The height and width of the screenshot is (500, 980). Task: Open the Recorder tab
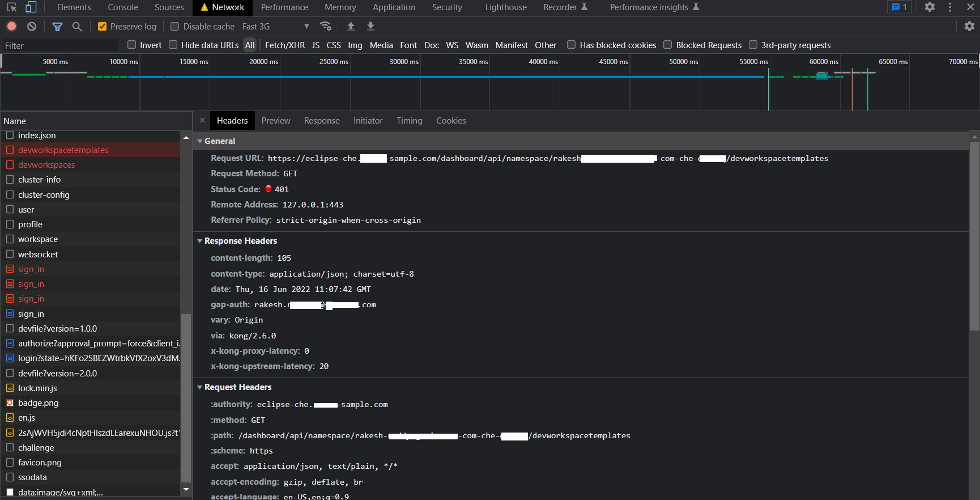[565, 7]
